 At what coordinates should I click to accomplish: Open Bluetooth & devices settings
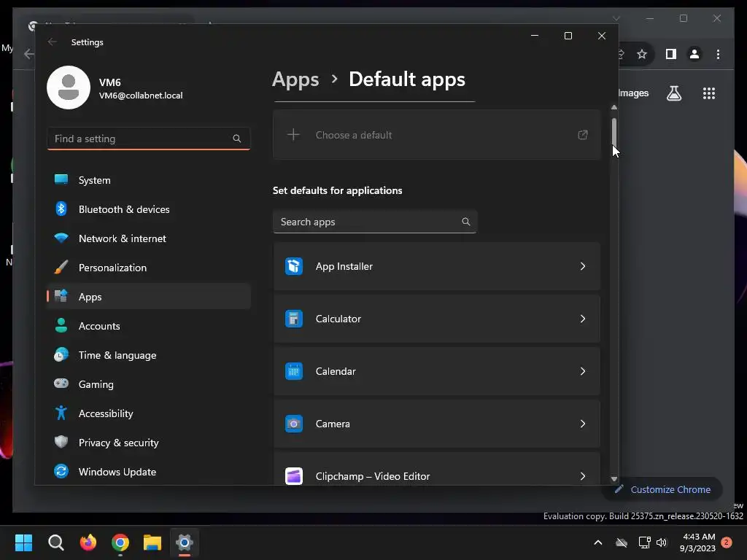pyautogui.click(x=149, y=209)
